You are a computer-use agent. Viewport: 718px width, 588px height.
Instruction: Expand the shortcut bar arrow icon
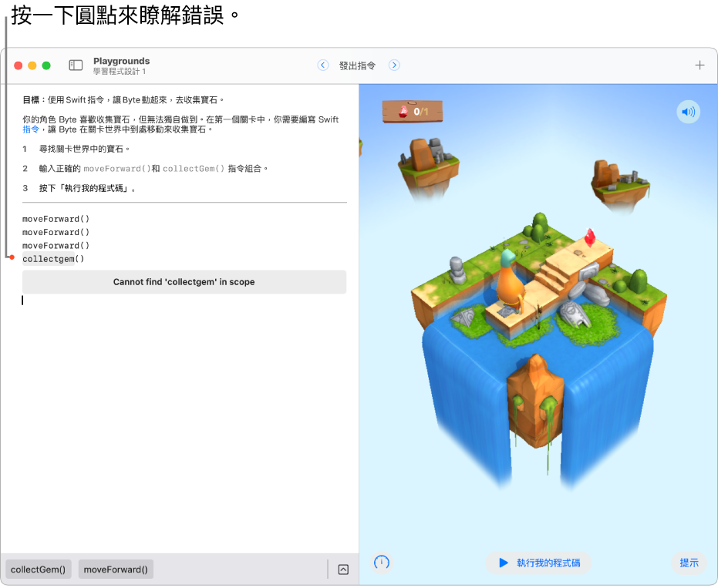coord(343,570)
